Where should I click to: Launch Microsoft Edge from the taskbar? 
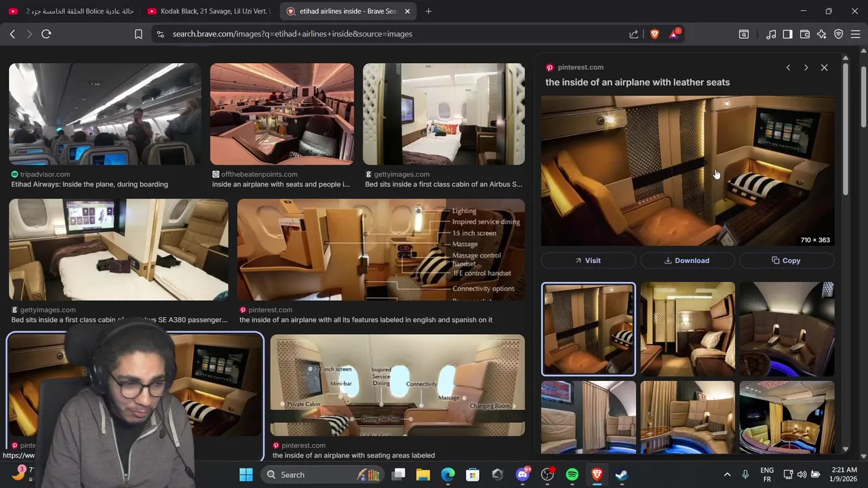(x=448, y=474)
